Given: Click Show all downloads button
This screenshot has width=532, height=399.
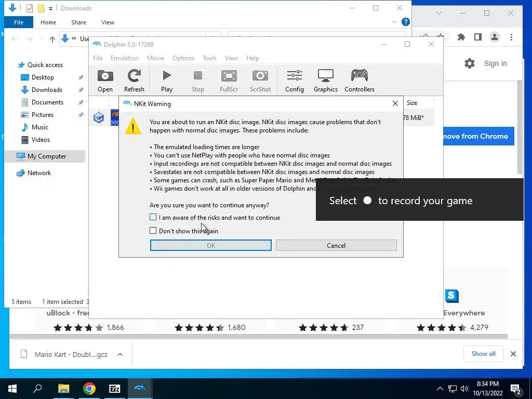Looking at the screenshot, I should point(484,354).
